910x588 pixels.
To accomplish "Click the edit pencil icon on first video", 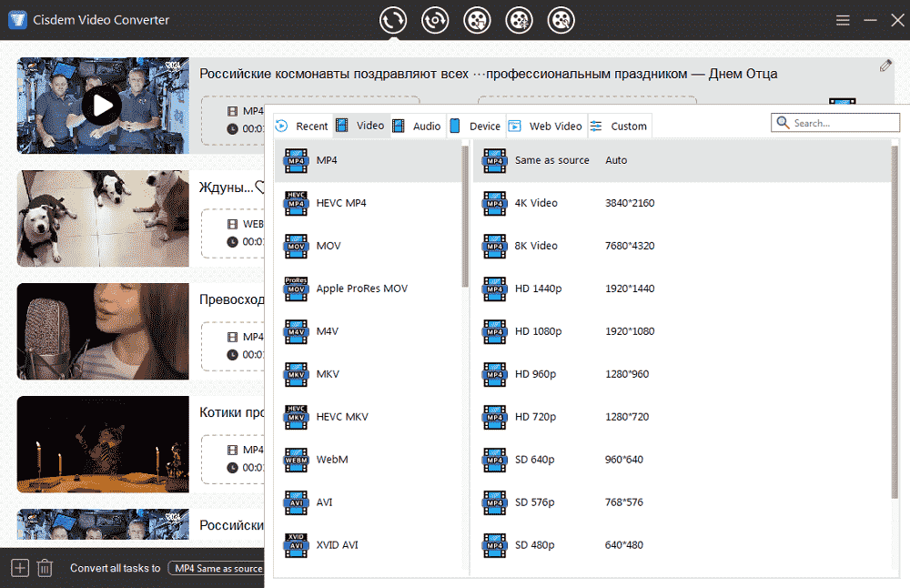I will tap(885, 66).
